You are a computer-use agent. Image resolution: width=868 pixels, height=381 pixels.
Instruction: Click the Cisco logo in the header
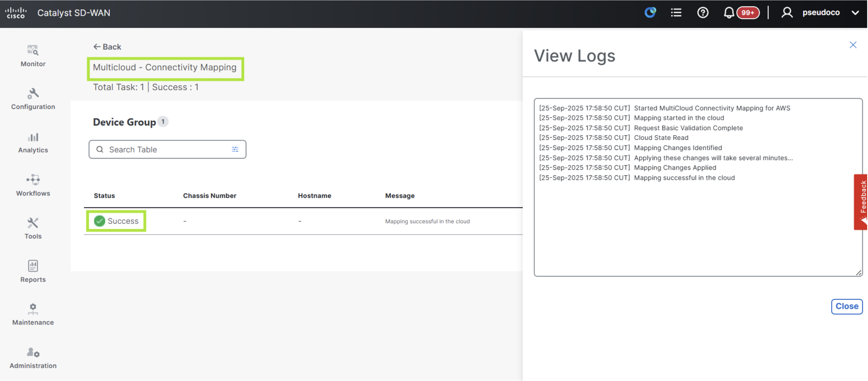click(16, 13)
